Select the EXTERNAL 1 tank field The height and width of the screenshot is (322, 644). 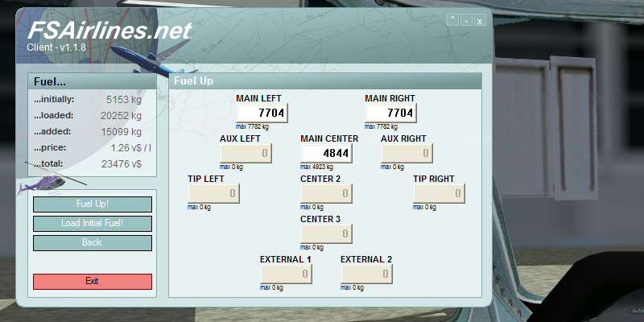pyautogui.click(x=287, y=274)
